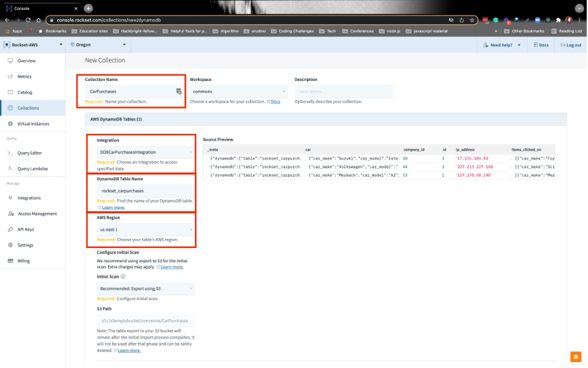Expand the _meta cell in id 3 row
Screen dimensions: 588x368
pos(207,159)
